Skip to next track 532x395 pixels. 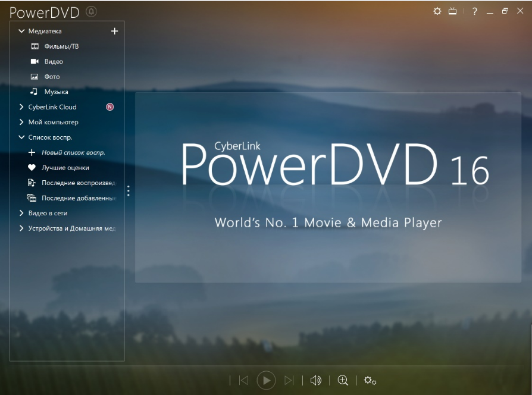tap(289, 380)
